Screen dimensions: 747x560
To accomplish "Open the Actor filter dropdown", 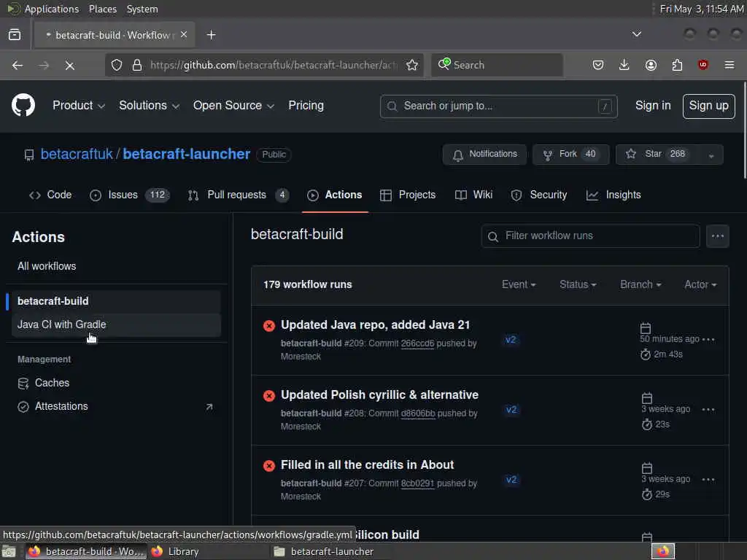I will (700, 284).
